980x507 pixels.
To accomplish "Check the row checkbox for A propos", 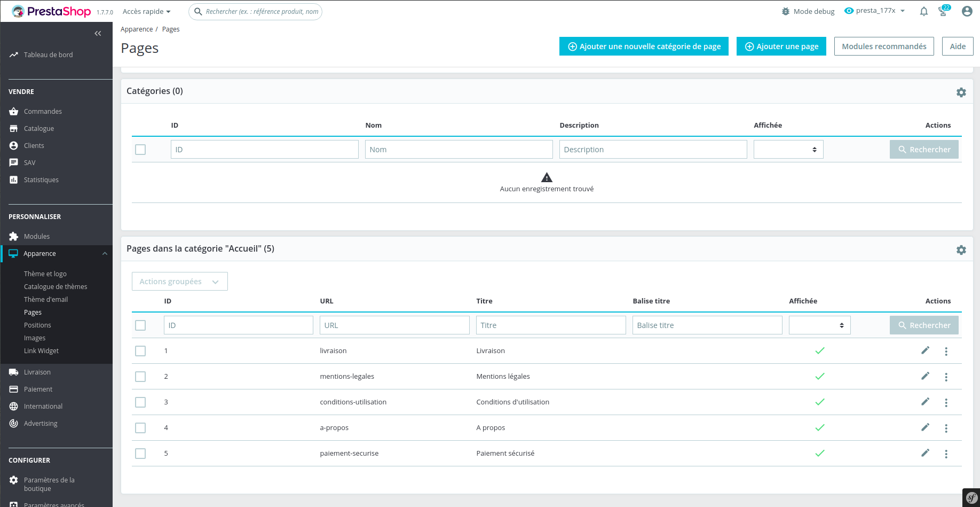I will 140,428.
